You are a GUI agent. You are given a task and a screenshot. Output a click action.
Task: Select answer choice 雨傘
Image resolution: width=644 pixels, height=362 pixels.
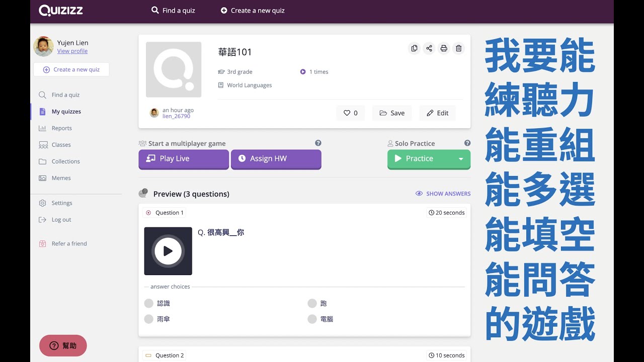point(157,319)
